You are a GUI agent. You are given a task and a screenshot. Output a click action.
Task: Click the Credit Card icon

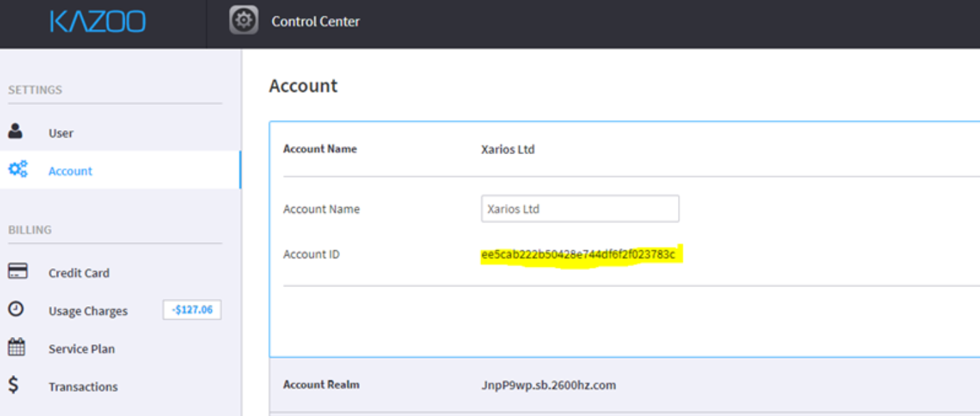pyautogui.click(x=18, y=271)
